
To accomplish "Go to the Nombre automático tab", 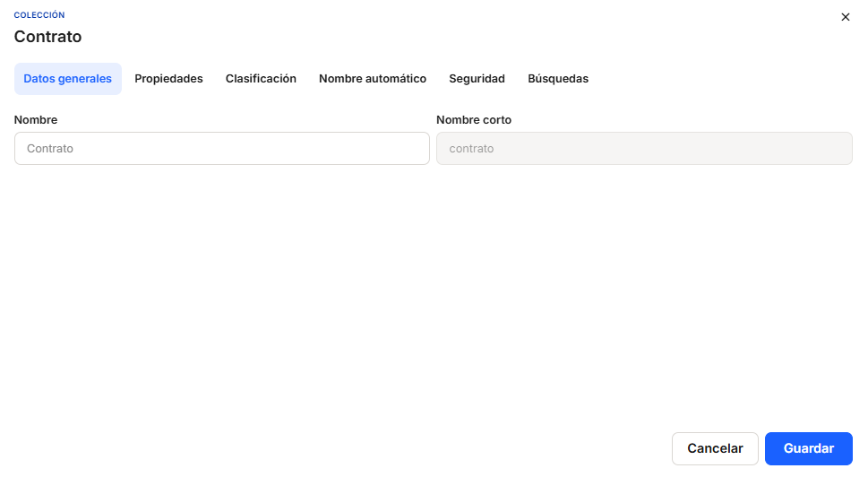I will coord(373,79).
